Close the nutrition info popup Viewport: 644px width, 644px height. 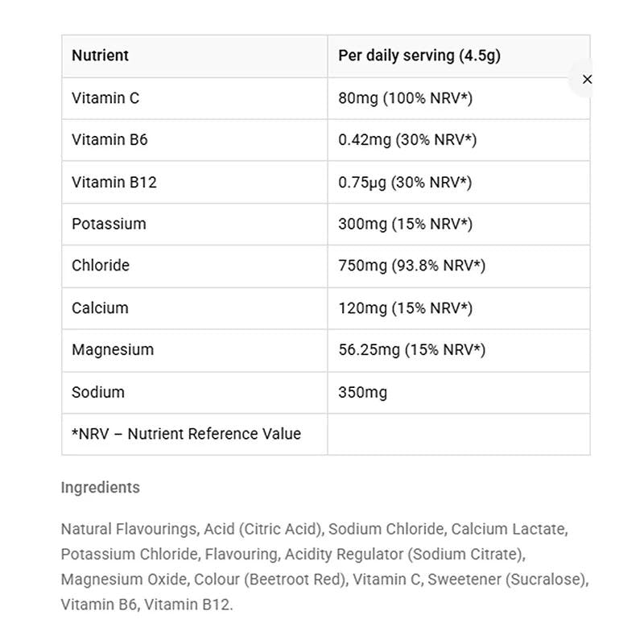pyautogui.click(x=587, y=79)
